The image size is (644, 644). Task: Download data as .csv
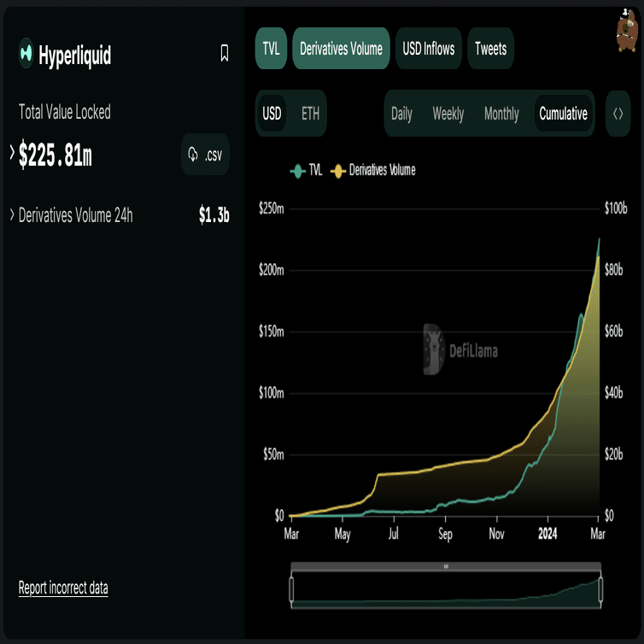(205, 155)
